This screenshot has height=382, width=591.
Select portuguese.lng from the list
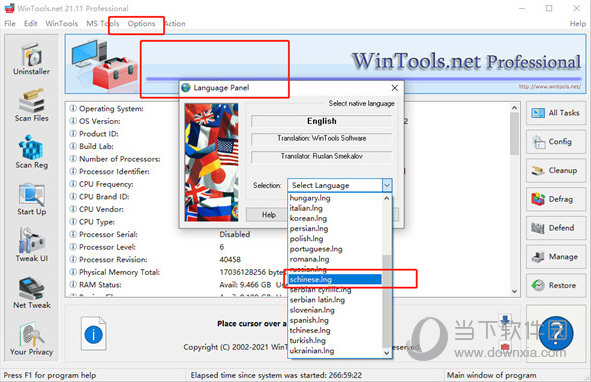point(335,249)
